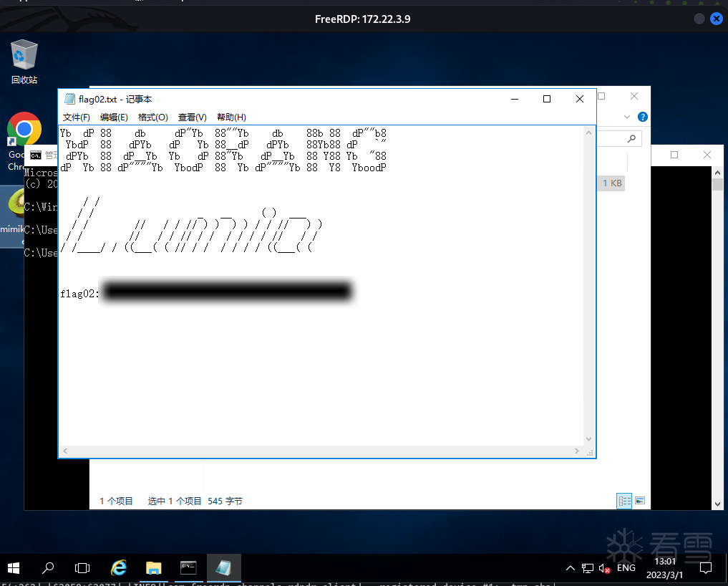The width and height of the screenshot is (728, 586).
Task: Click the '1 个项目' status bar text
Action: tap(116, 501)
